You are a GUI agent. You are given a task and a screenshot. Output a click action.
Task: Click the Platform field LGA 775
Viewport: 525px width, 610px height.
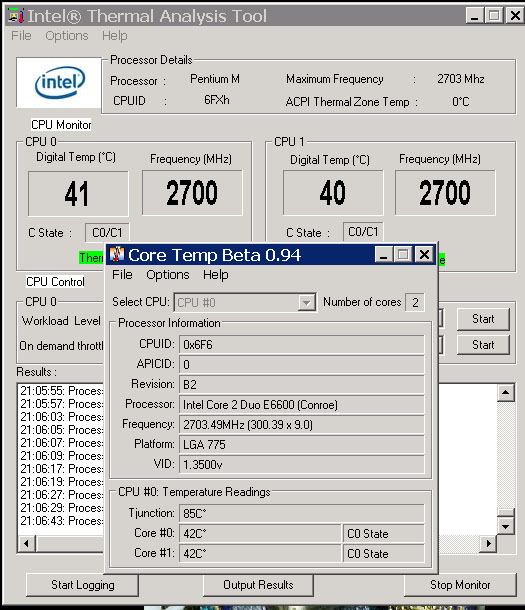tap(301, 444)
